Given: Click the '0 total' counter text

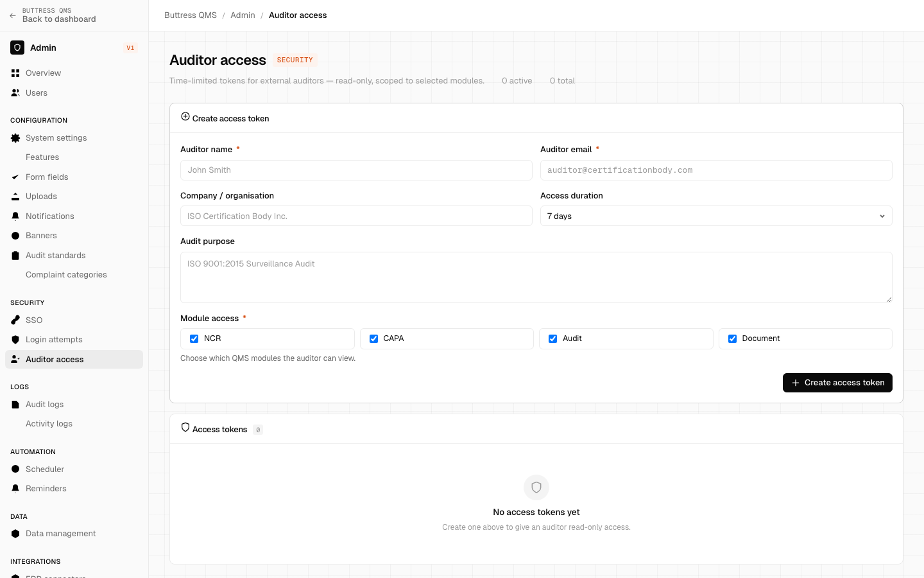Looking at the screenshot, I should pos(562,81).
